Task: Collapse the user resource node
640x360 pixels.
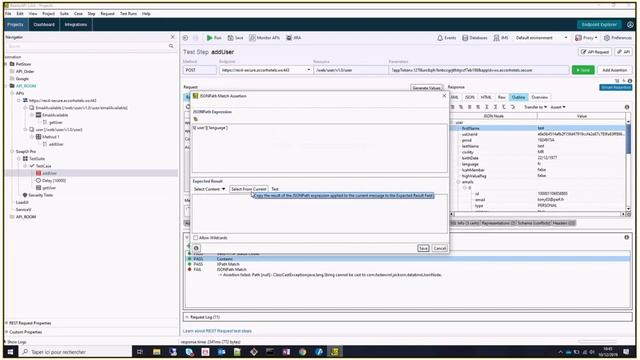Action: click(x=25, y=129)
